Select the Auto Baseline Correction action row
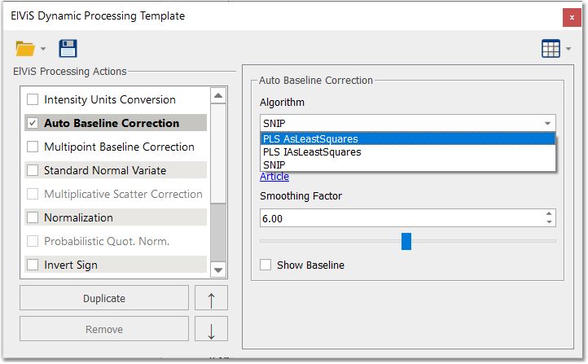The height and width of the screenshot is (364, 588). (x=116, y=123)
